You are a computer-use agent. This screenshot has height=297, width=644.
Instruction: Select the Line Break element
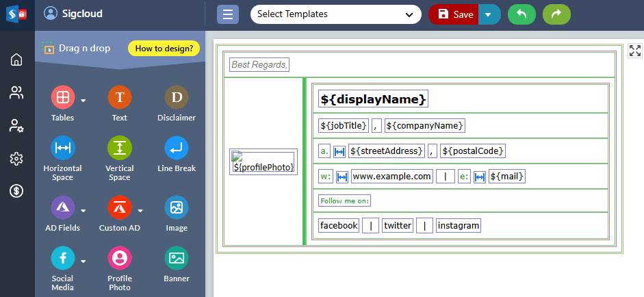click(x=177, y=148)
